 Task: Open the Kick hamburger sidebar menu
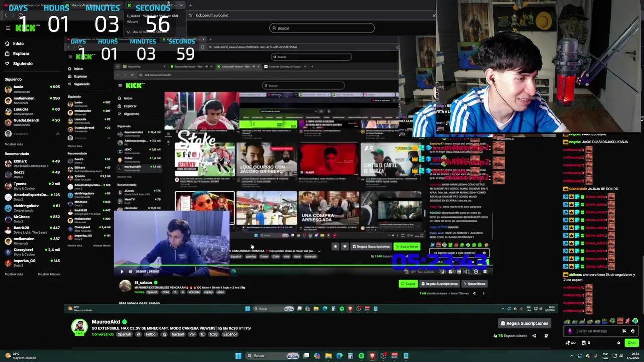point(8,28)
